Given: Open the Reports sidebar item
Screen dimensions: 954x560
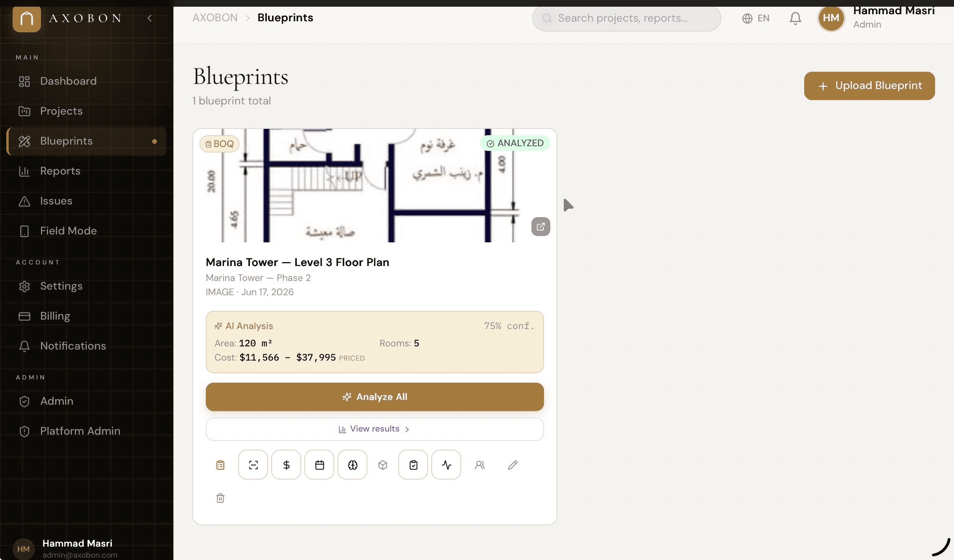Looking at the screenshot, I should point(87,171).
